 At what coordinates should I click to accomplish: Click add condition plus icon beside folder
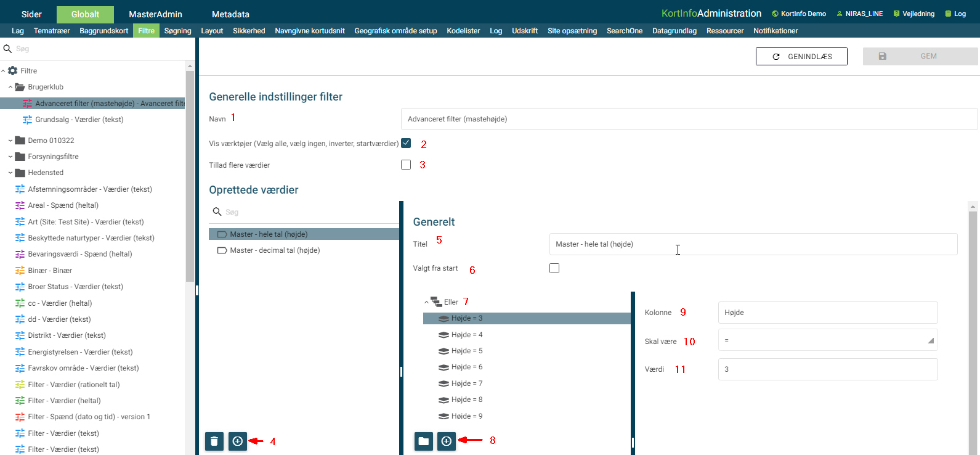[x=447, y=441]
